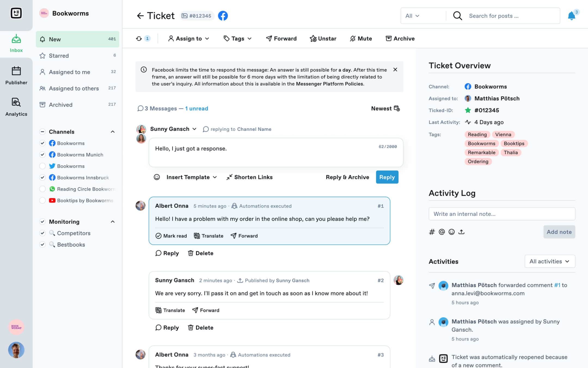
Task: Delete Sunny Gansch's message #2
Action: click(x=201, y=328)
